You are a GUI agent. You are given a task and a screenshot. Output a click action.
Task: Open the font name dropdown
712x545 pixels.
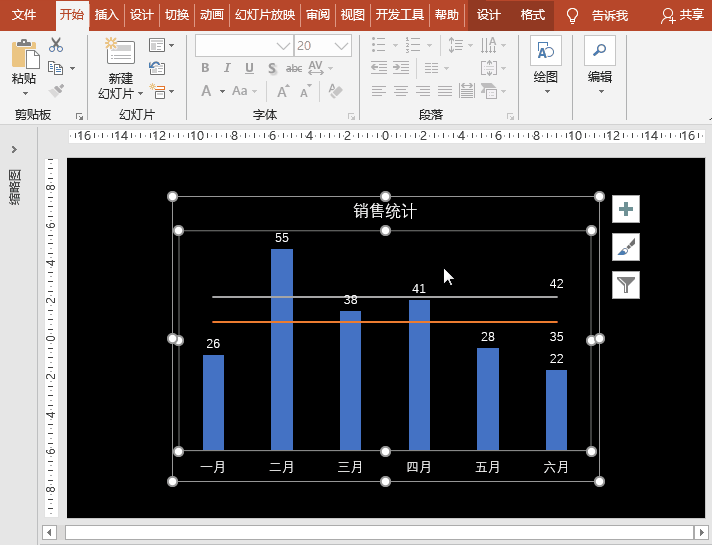(x=283, y=45)
